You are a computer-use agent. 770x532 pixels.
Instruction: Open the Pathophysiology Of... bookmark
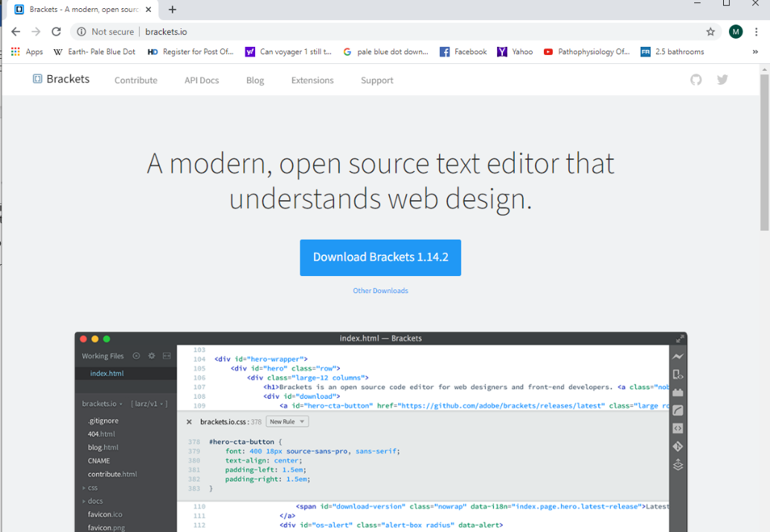[x=586, y=51]
